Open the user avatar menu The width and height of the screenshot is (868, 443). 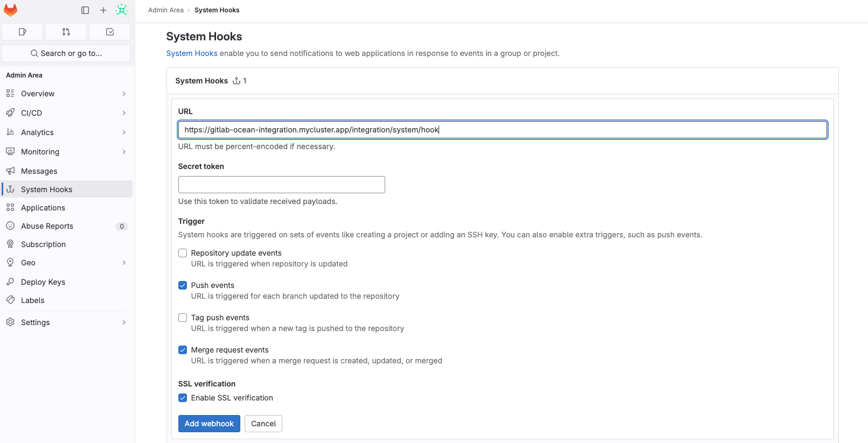pyautogui.click(x=122, y=10)
